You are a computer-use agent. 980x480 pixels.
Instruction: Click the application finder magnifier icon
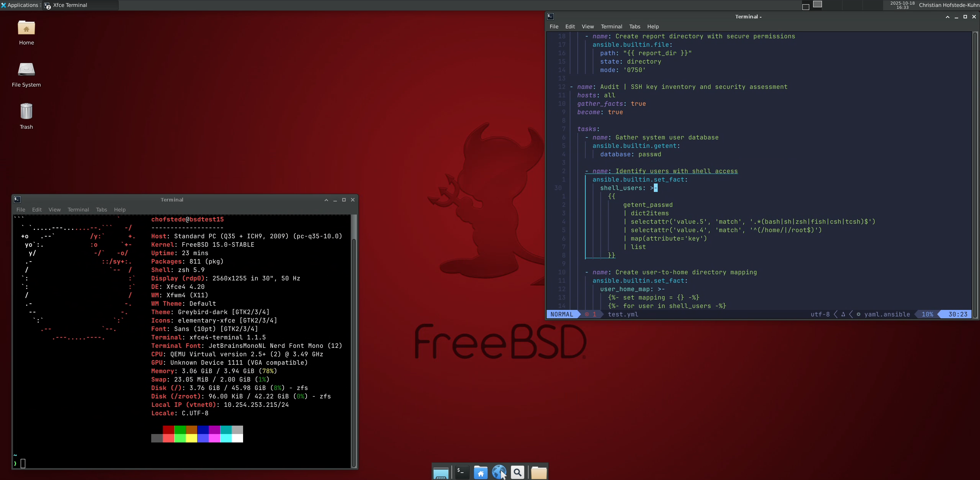point(518,472)
